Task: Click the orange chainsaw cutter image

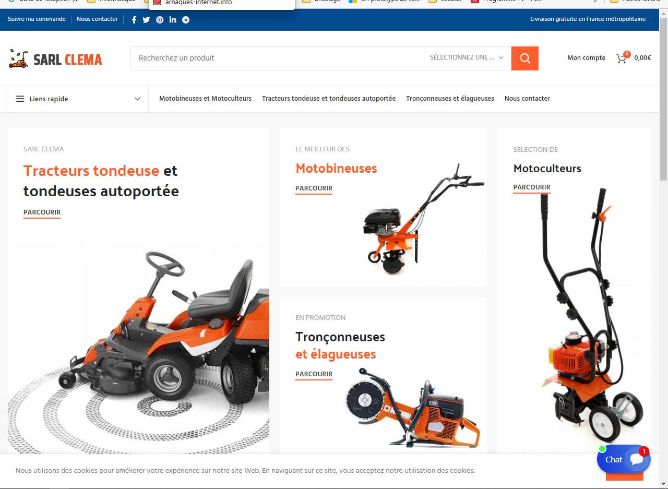Action: 412,407
